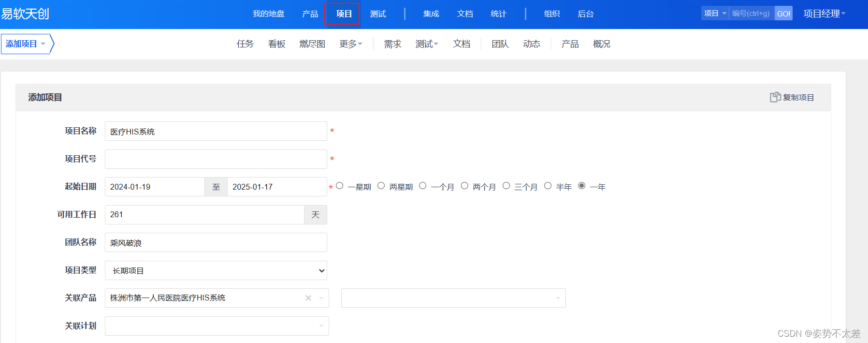This screenshot has height=343, width=868.
Task: Switch to the 产品 tab in secondary nav
Action: tap(570, 44)
